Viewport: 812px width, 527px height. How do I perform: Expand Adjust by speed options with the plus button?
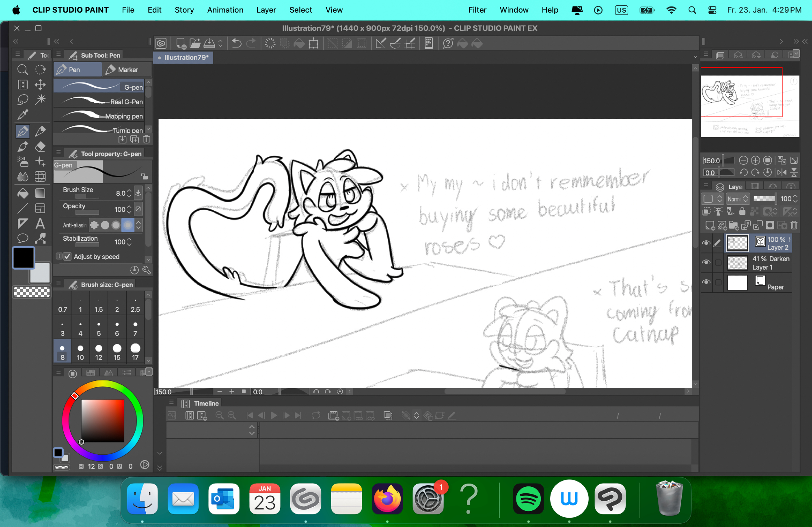[x=59, y=257]
